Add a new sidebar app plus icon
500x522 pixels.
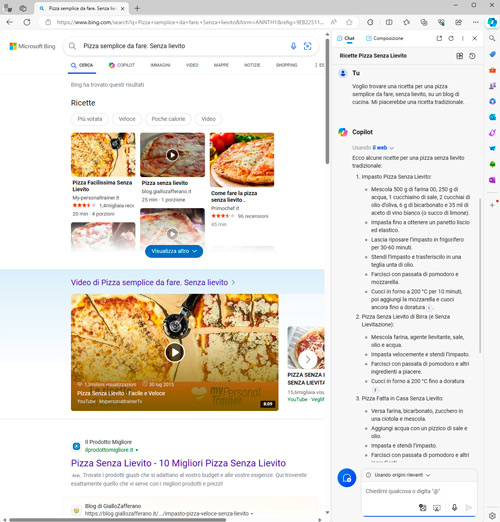coord(492,205)
